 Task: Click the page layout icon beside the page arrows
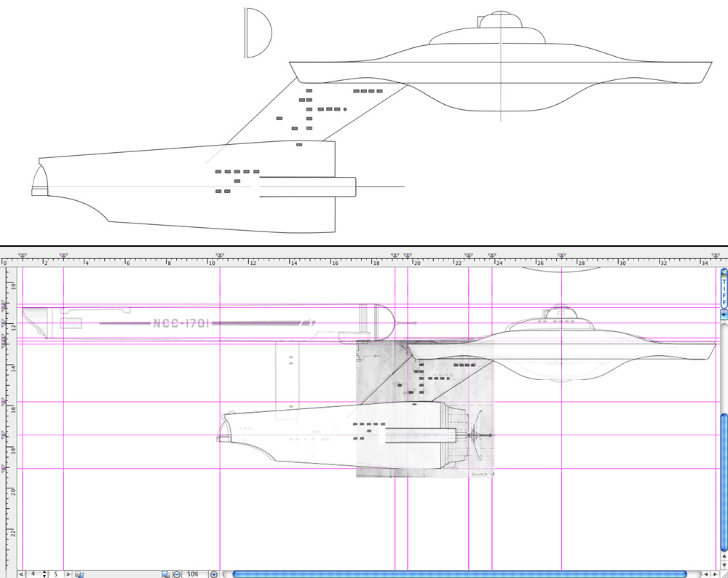pos(79,575)
